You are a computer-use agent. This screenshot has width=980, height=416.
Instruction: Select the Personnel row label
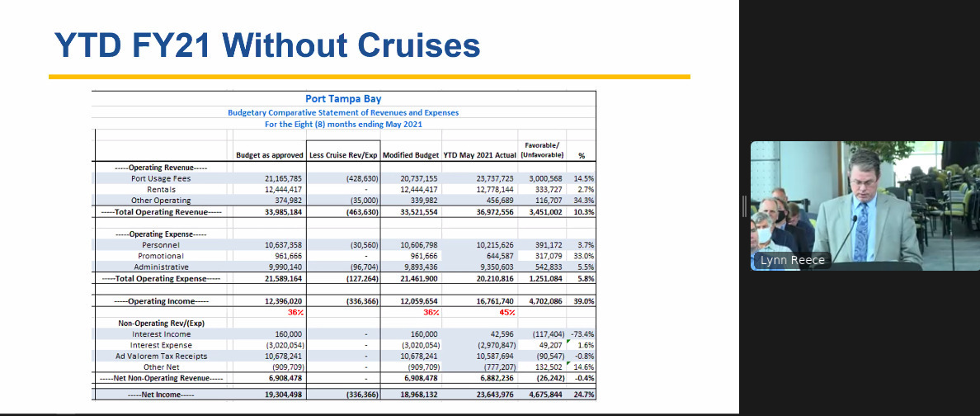tap(161, 245)
